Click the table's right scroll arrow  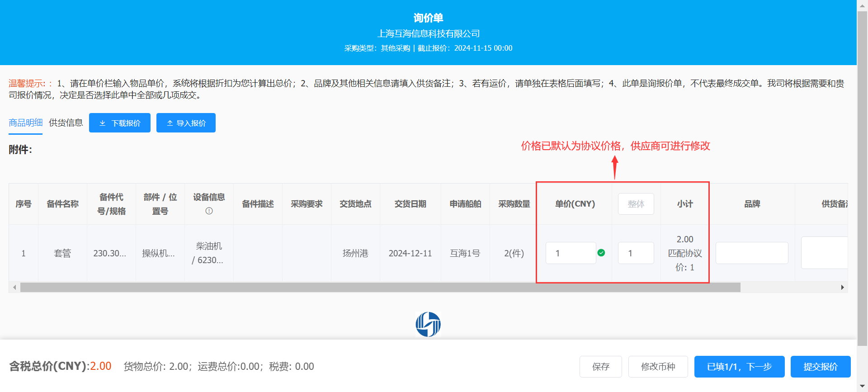tap(842, 287)
